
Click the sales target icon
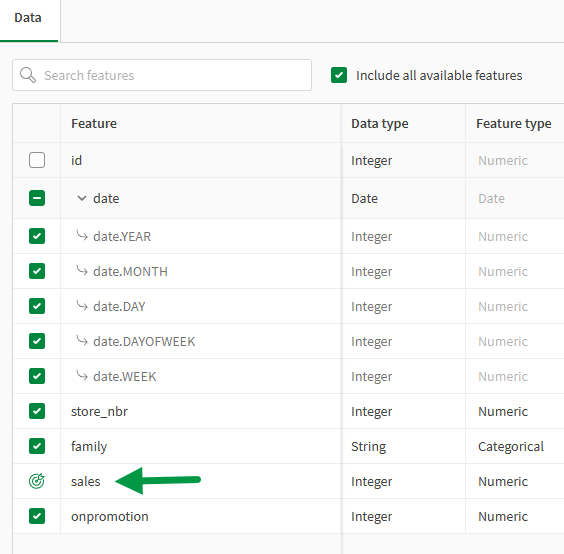click(37, 481)
